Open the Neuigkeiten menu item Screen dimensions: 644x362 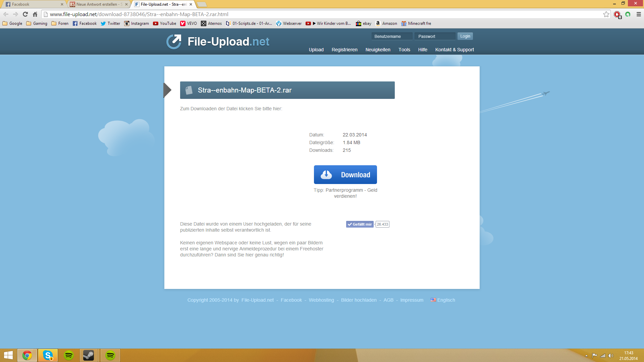click(378, 50)
